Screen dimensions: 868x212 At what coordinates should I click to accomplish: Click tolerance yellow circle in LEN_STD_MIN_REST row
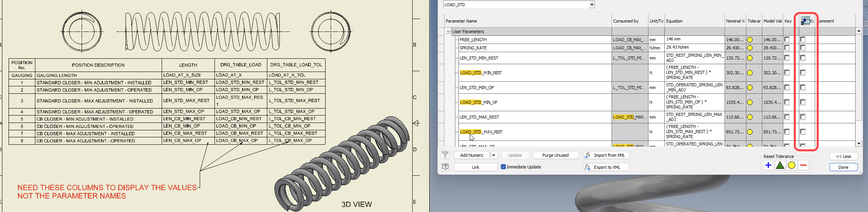pos(750,58)
